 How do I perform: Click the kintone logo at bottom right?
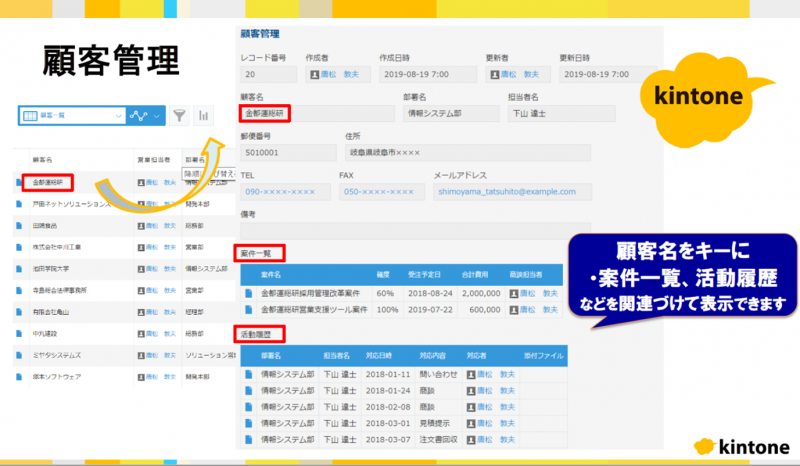coord(742,447)
